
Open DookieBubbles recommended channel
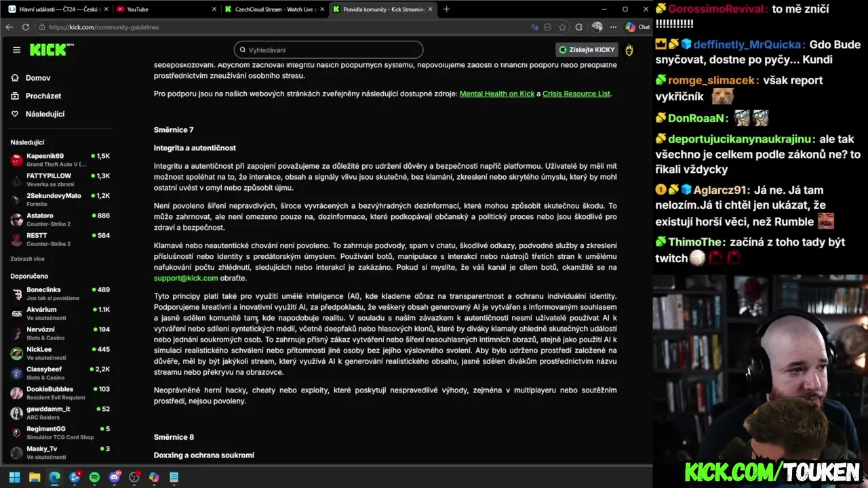pos(60,393)
